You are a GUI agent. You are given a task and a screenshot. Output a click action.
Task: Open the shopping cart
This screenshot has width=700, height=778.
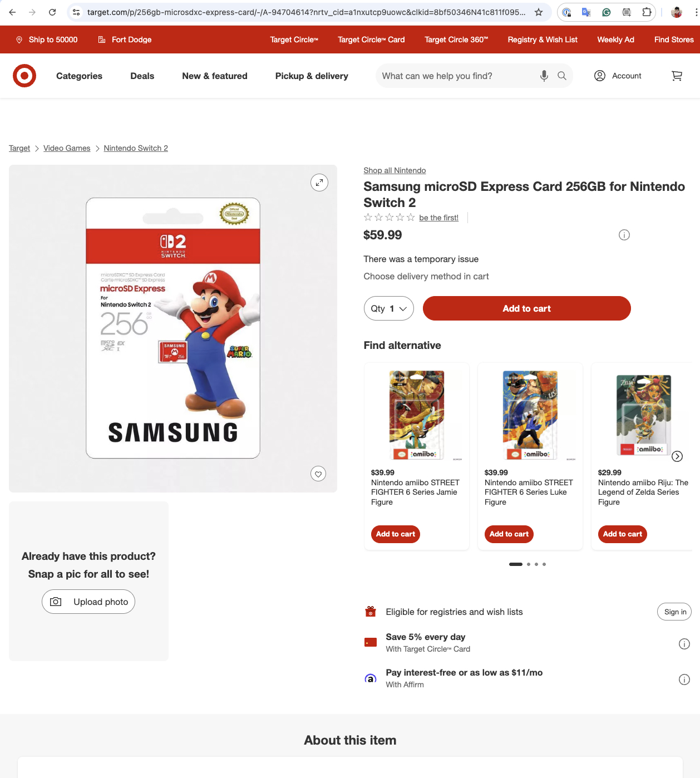677,76
